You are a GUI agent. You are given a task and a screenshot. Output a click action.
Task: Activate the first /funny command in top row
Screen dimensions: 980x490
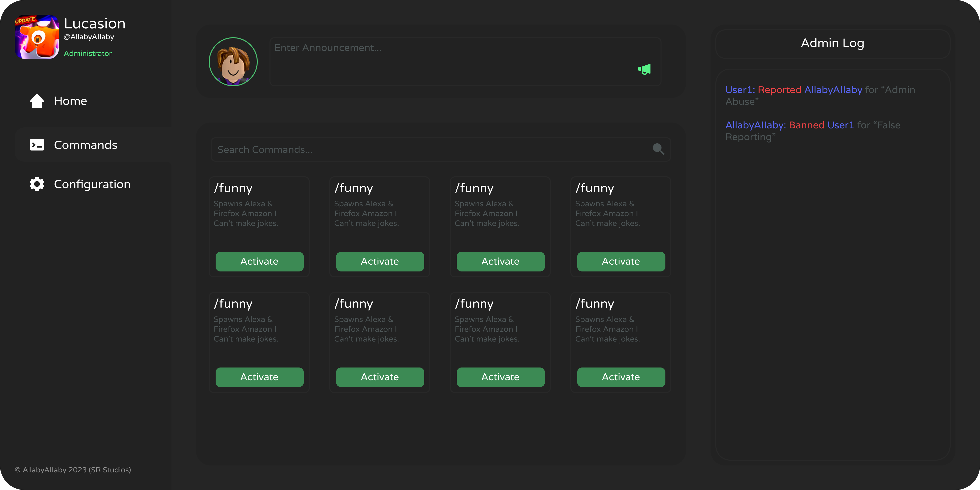coord(259,261)
